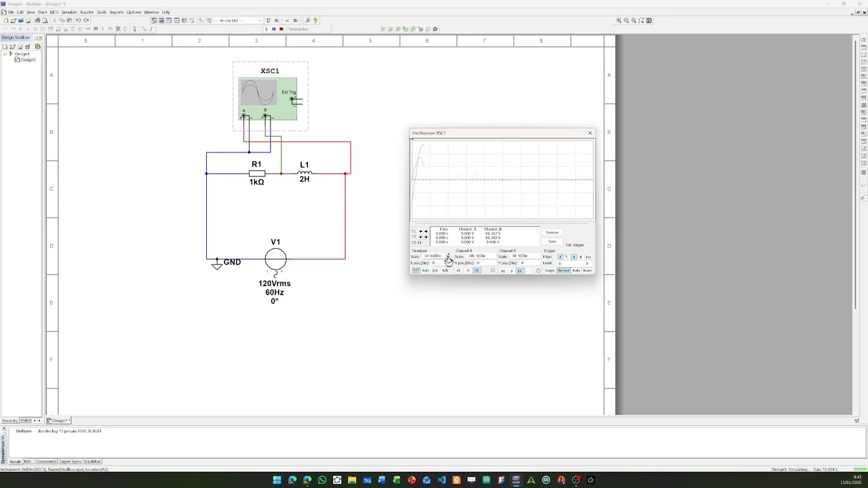Click the Design1 sheet tab
This screenshot has height=488, width=868.
pos(58,421)
